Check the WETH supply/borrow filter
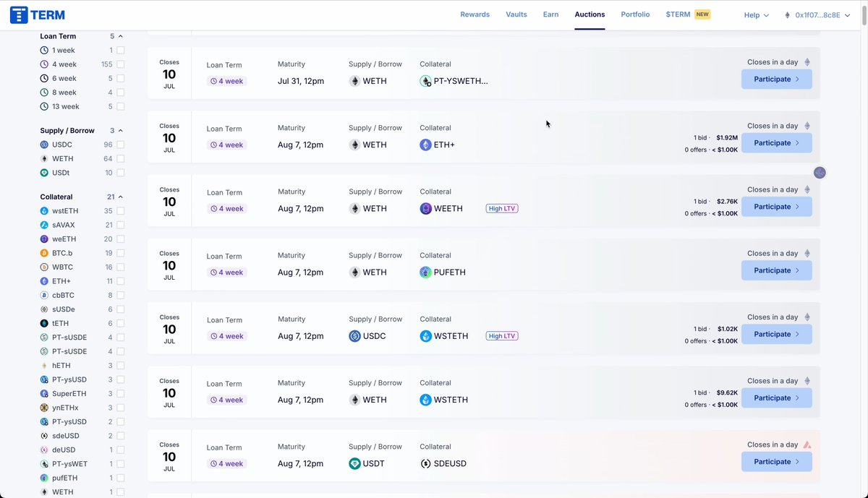This screenshot has height=498, width=868. pyautogui.click(x=121, y=159)
